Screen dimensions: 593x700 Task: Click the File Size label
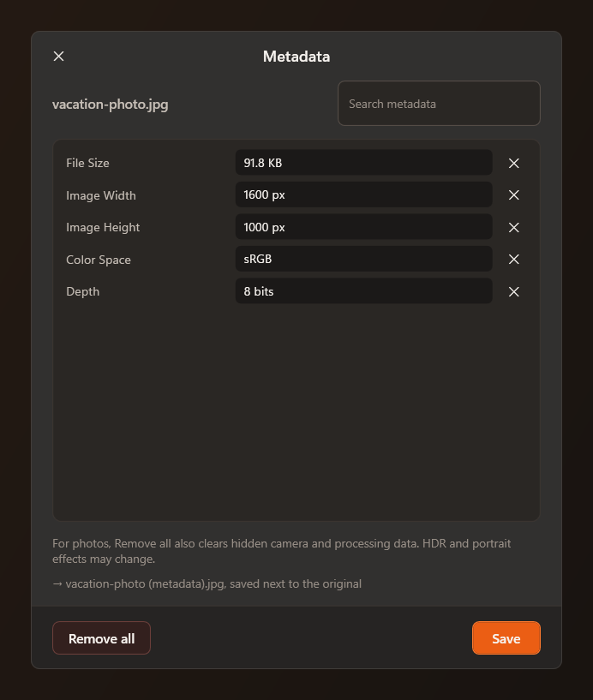(87, 163)
